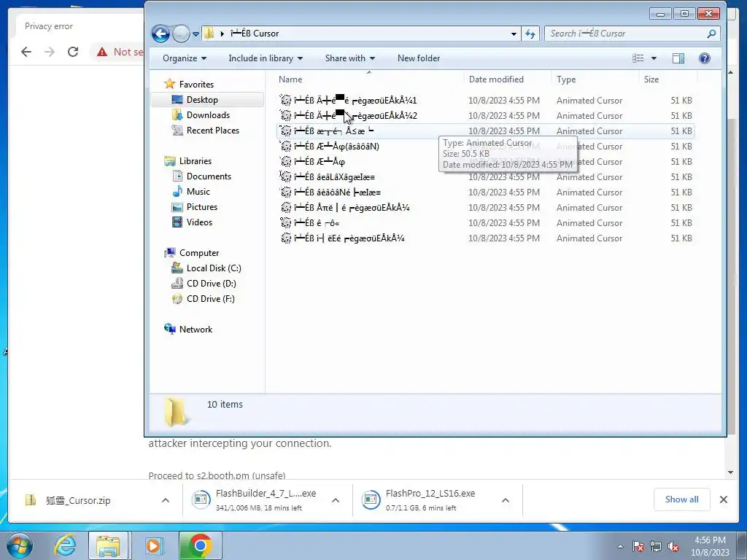Refresh the Explorer folder view
747x560 pixels.
click(x=530, y=34)
